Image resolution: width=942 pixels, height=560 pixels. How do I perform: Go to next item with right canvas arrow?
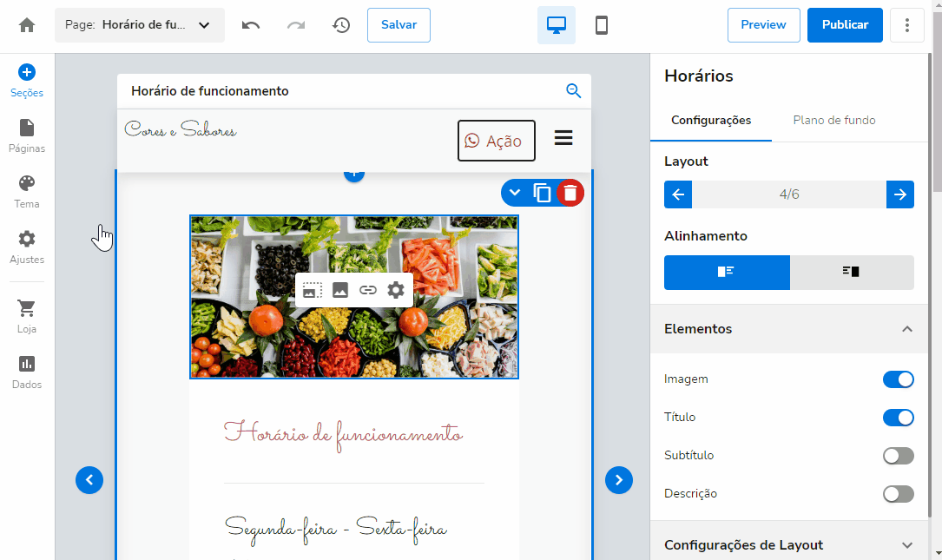(x=619, y=480)
